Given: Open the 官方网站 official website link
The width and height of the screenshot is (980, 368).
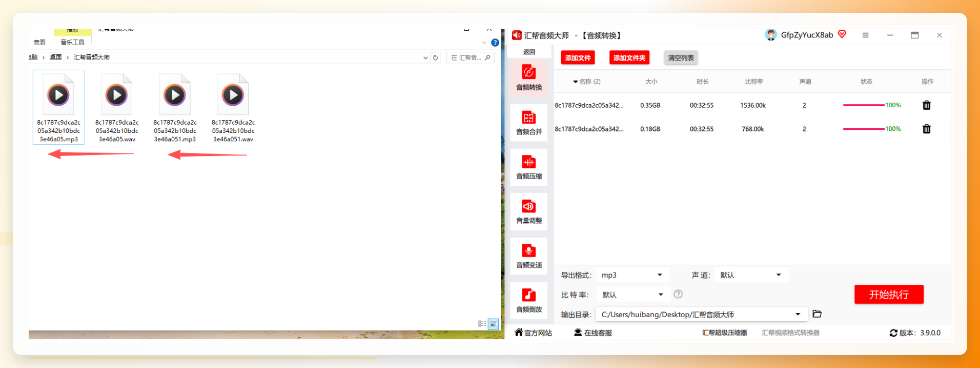Looking at the screenshot, I should coord(533,333).
